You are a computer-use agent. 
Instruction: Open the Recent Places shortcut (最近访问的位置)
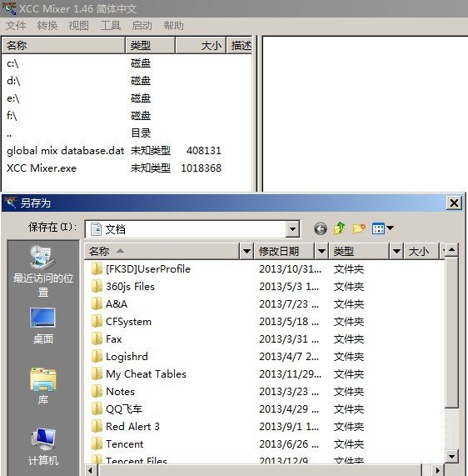[x=43, y=272]
